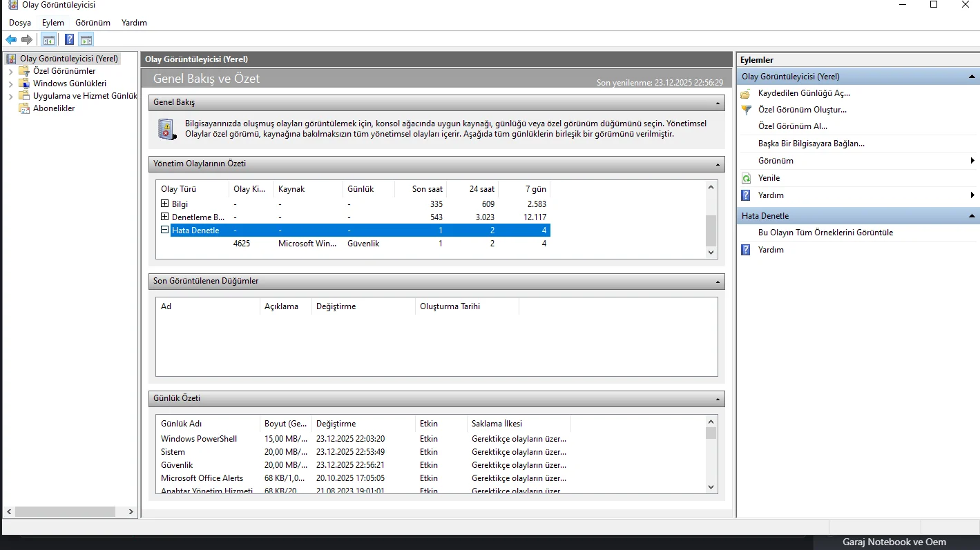This screenshot has width=980, height=550.
Task: Collapse the Olay Görüntüleyicisi (Yerel) actions group
Action: pos(972,77)
